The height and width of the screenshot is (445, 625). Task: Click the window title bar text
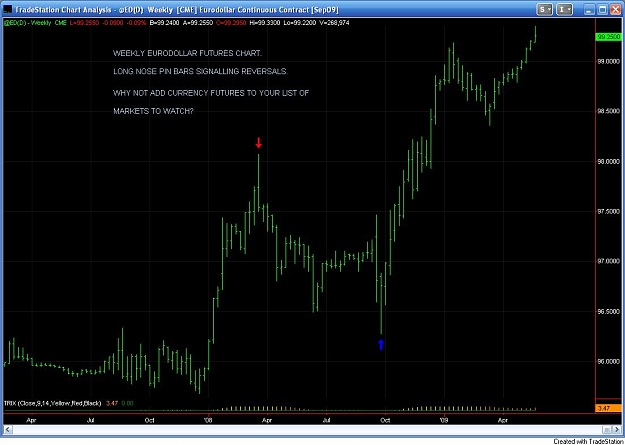(177, 10)
